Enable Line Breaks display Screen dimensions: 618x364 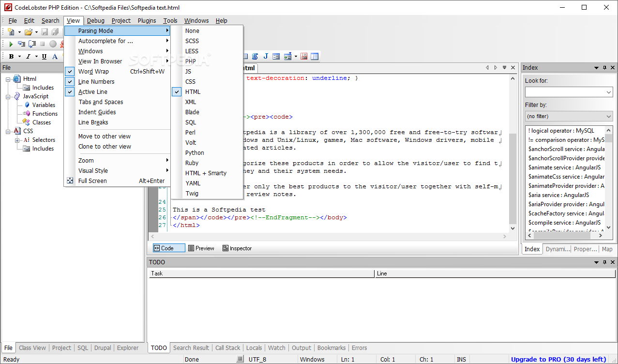pyautogui.click(x=118, y=122)
